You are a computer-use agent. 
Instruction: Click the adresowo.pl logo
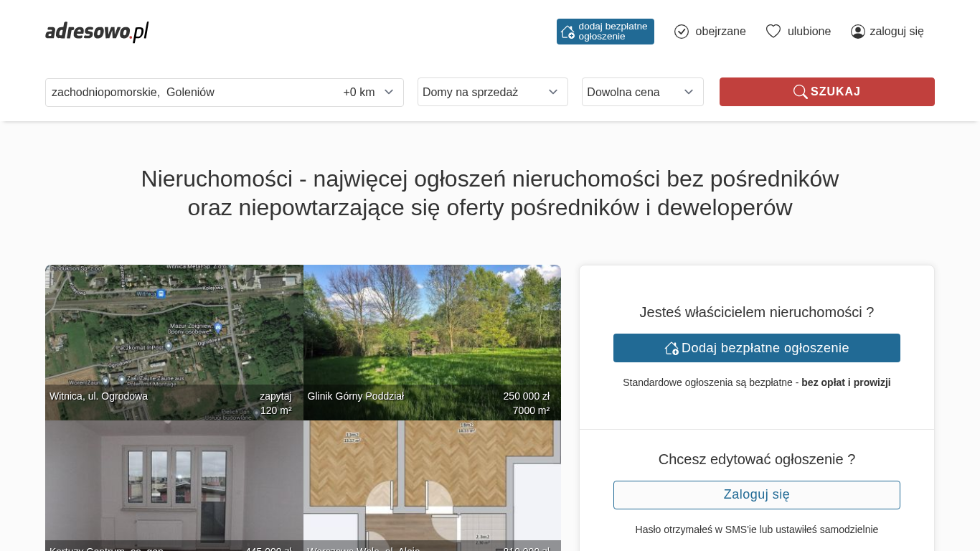click(x=97, y=32)
